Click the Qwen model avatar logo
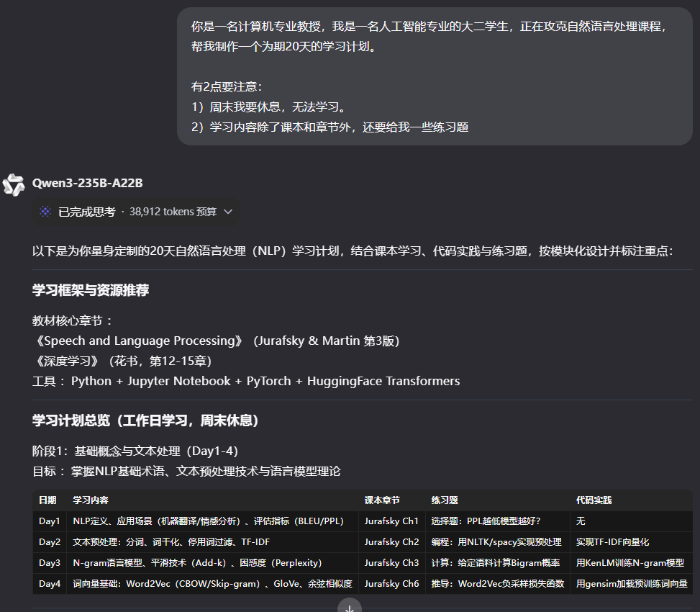 coord(14,184)
